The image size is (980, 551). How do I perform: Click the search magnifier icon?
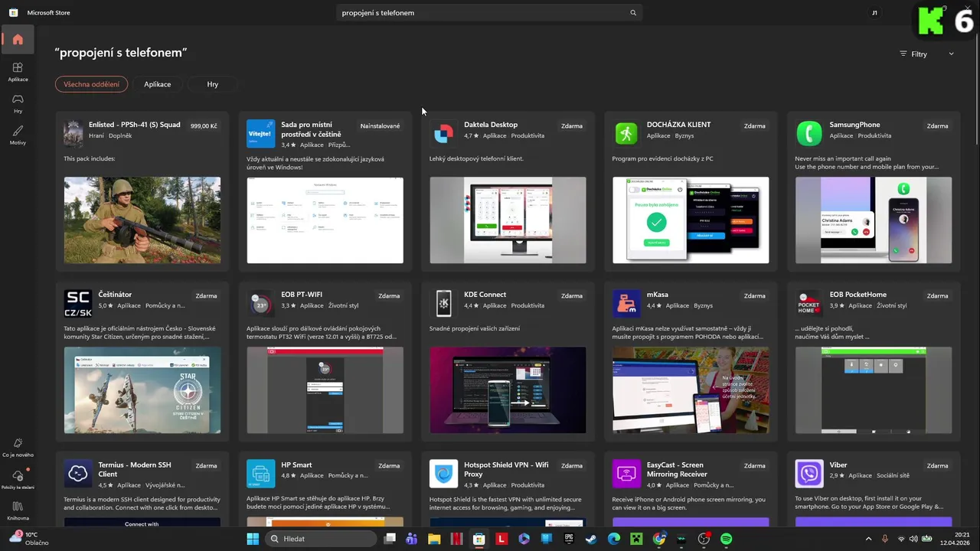click(x=633, y=13)
